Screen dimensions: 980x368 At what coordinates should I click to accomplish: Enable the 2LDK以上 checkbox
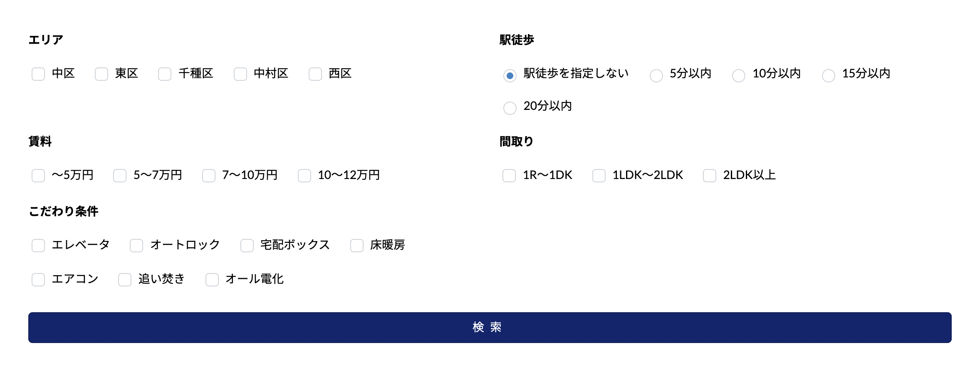pos(710,176)
